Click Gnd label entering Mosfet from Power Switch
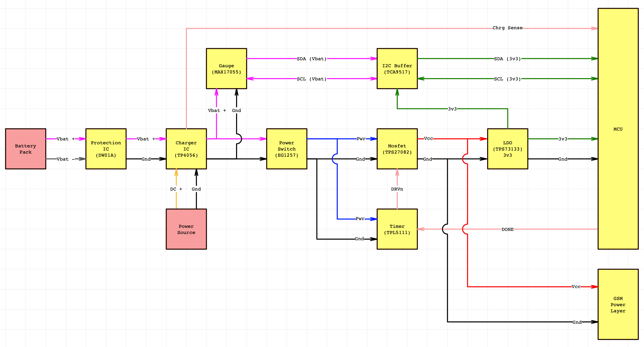The image size is (644, 347). pos(360,159)
